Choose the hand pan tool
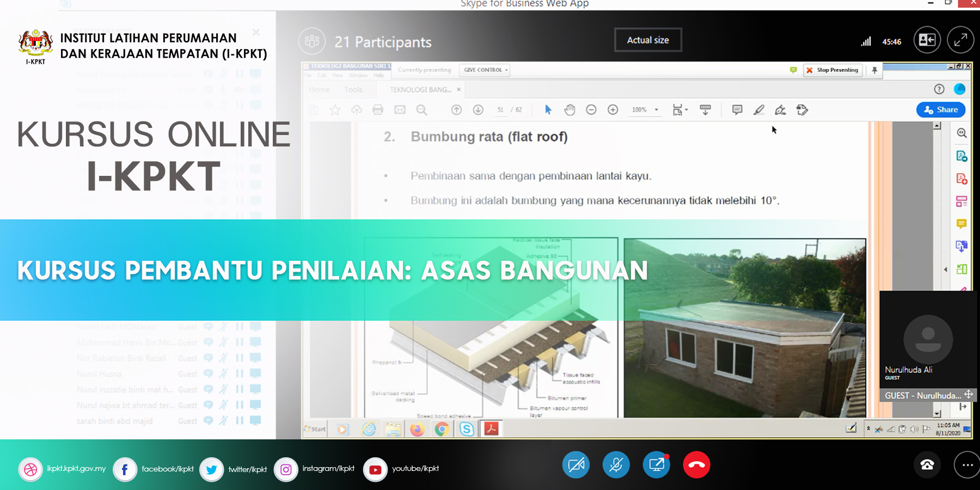The image size is (980, 490). (569, 110)
